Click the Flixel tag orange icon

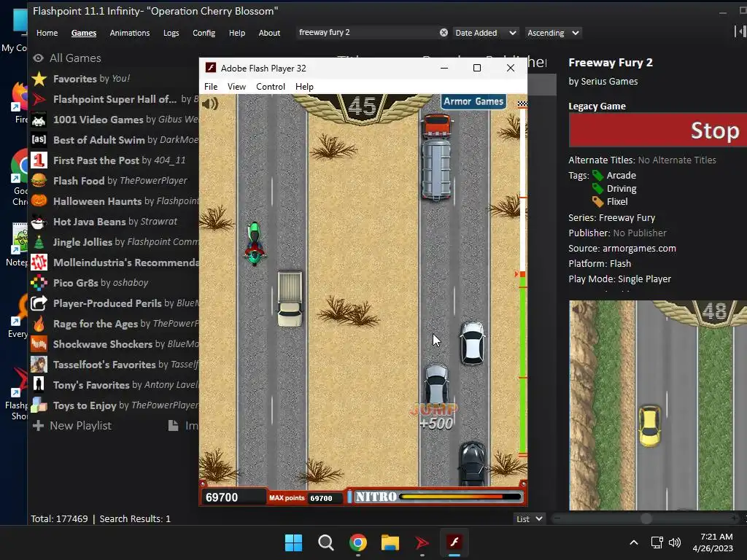[598, 202]
